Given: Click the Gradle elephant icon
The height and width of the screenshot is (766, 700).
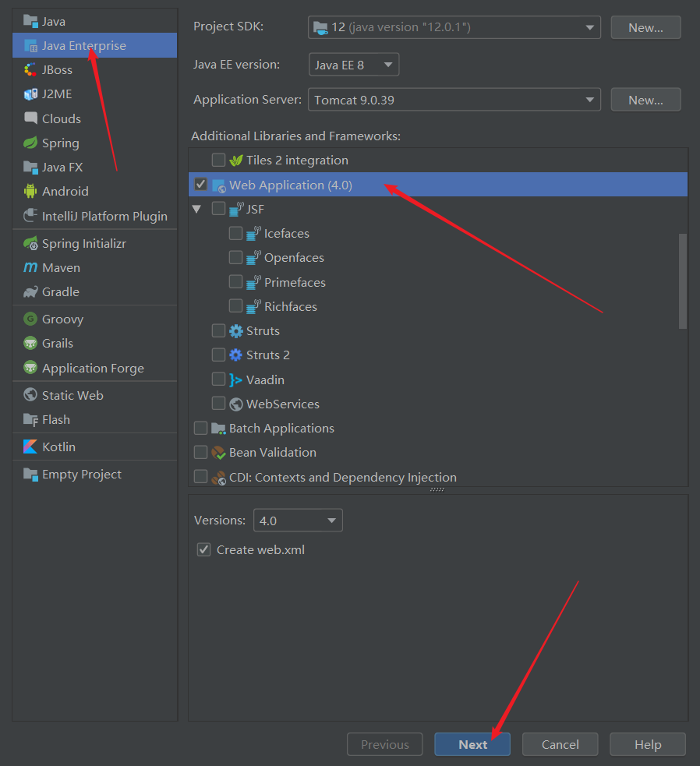Looking at the screenshot, I should coord(30,291).
